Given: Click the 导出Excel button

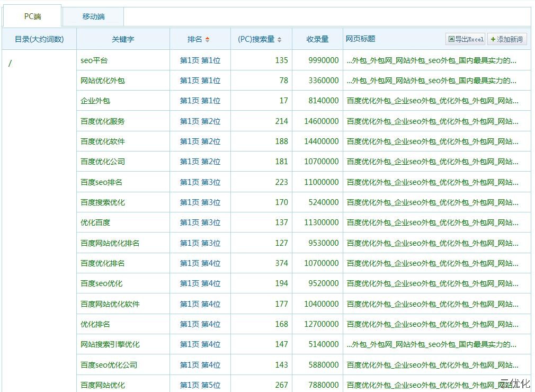Looking at the screenshot, I should (466, 39).
